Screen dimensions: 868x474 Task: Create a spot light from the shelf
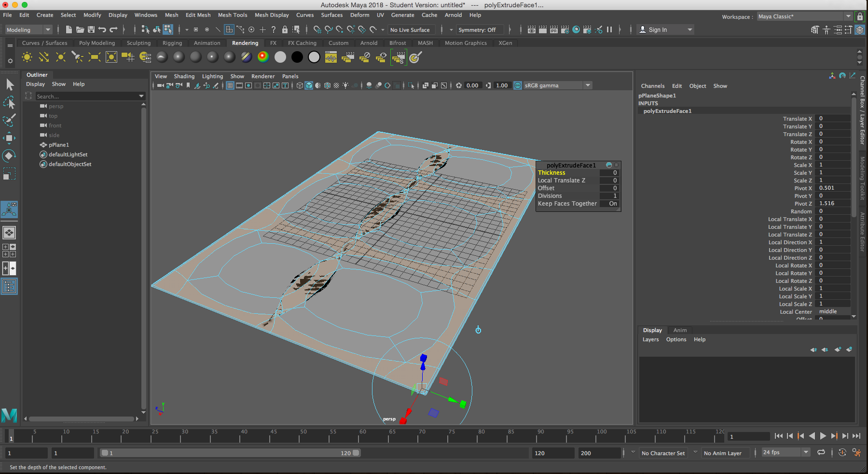pos(77,57)
